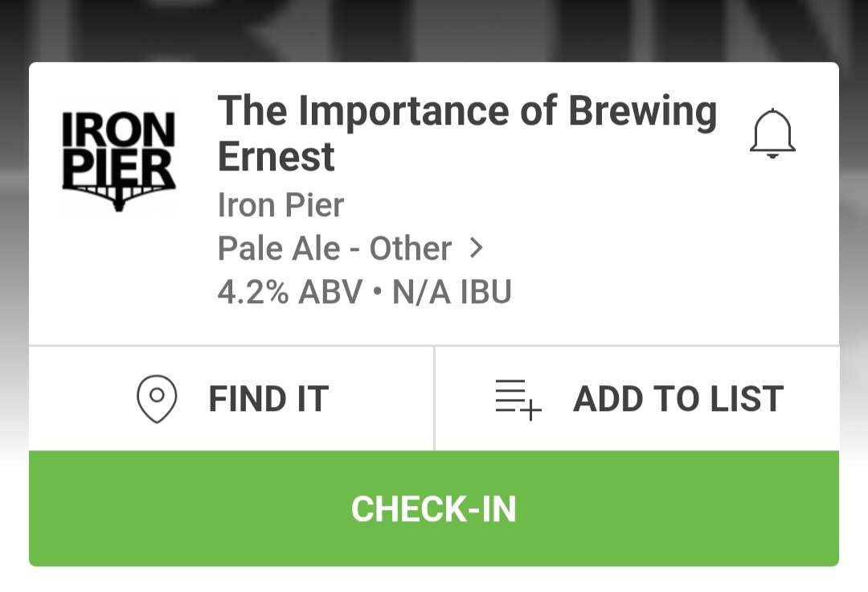Click the bullet separator between ABV and IBU
Image resolution: width=868 pixels, height=592 pixels.
point(378,293)
